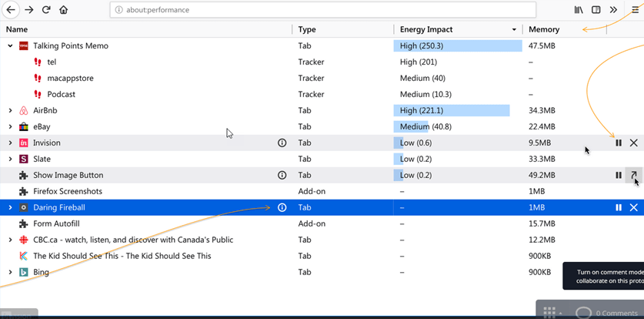
Task: Click the Talking Points Memo favicon
Action: tap(23, 45)
